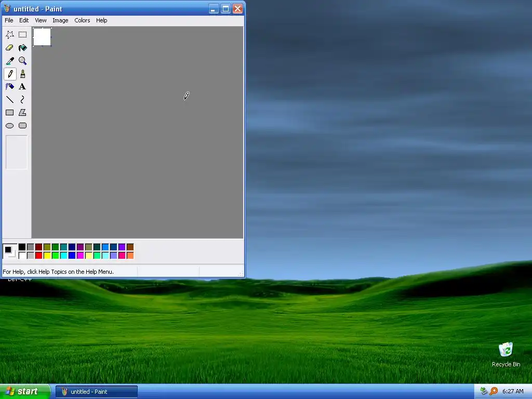
Task: Open the File menu
Action: [x=9, y=20]
